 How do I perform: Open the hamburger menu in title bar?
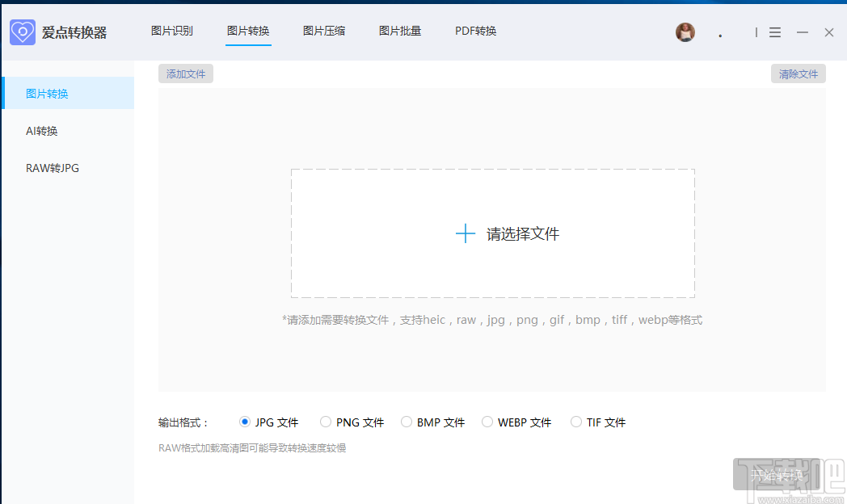point(774,32)
